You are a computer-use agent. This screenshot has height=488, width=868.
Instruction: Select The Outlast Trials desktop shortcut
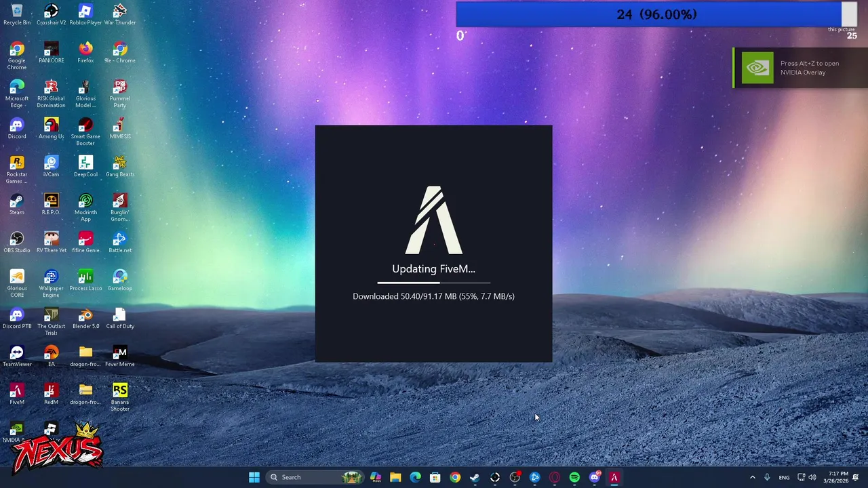(x=51, y=321)
